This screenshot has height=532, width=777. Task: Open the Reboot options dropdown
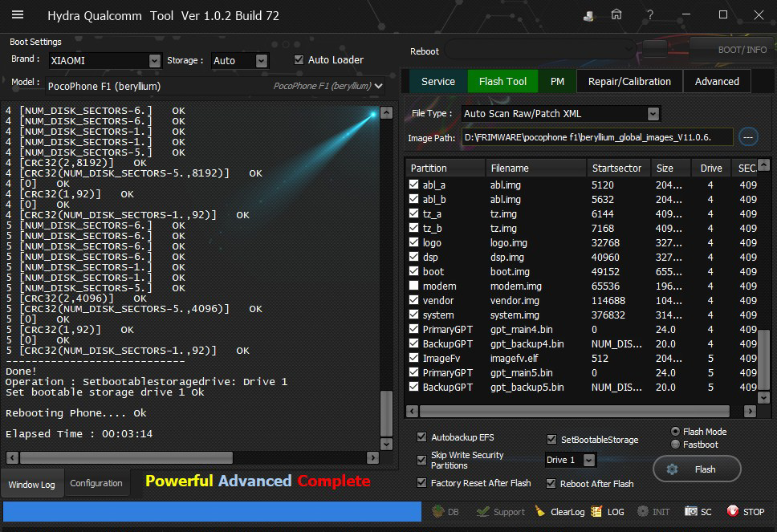point(540,50)
